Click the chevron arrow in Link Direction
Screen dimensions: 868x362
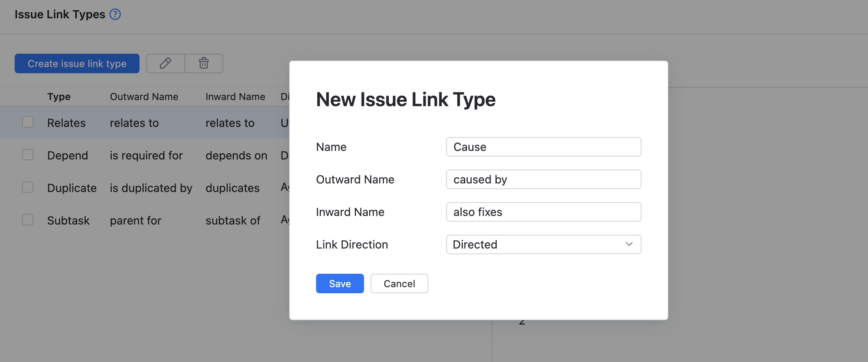629,244
